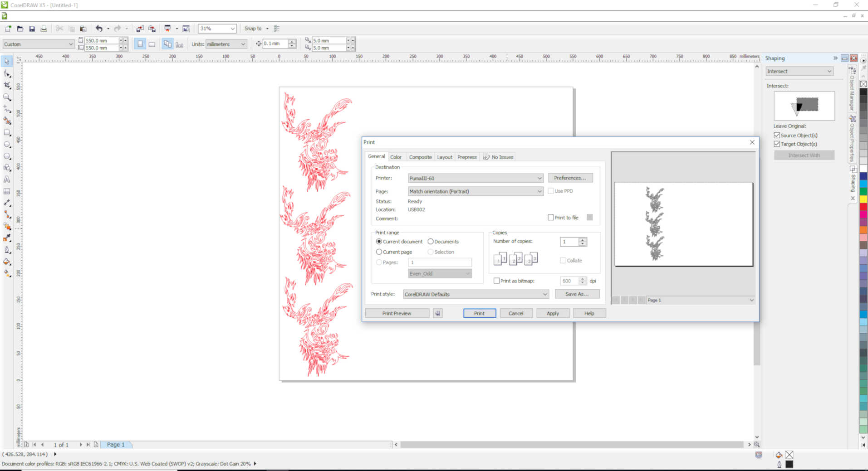Click the red swatch in color palette

click(863, 207)
